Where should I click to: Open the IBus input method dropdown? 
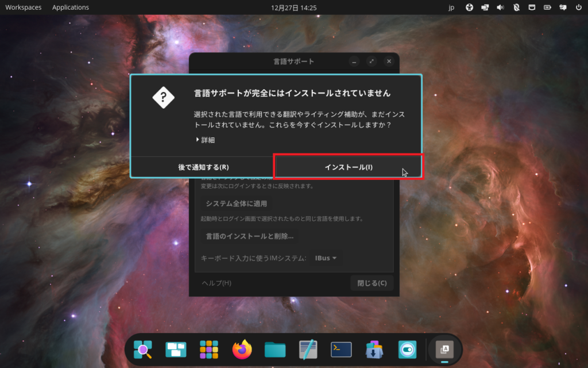(x=326, y=258)
